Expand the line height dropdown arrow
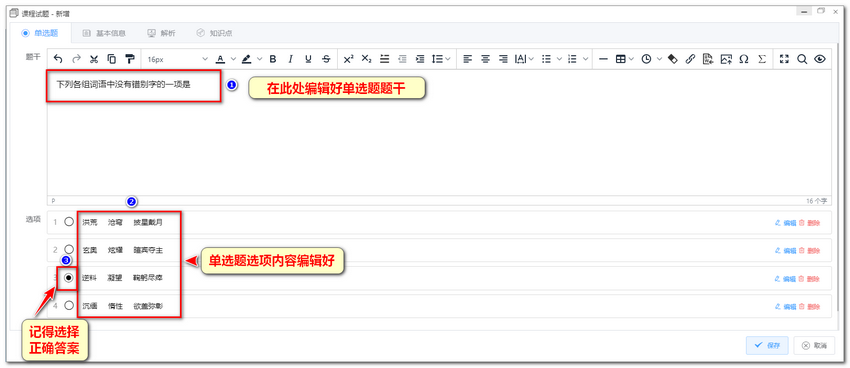850x368 pixels. pyautogui.click(x=448, y=59)
